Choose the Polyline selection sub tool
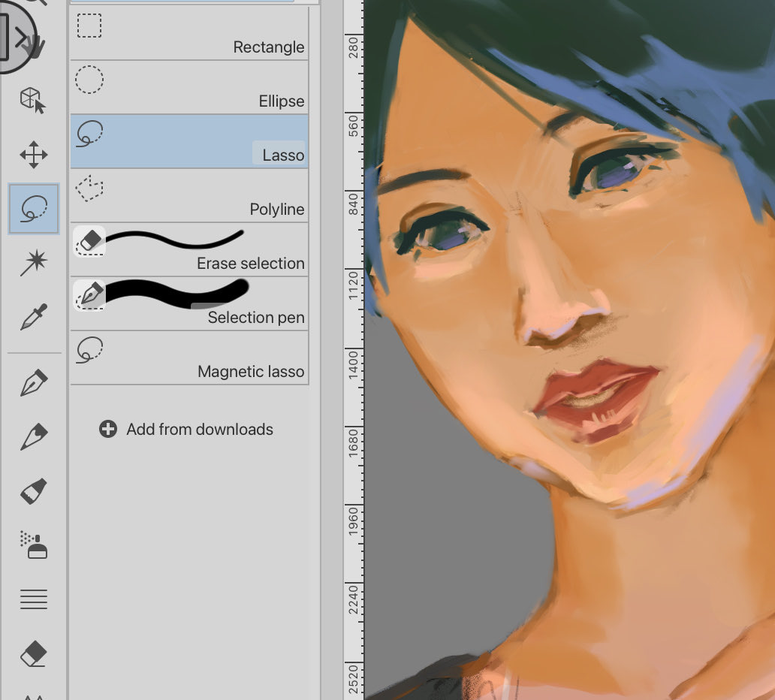The width and height of the screenshot is (775, 700). (x=189, y=196)
